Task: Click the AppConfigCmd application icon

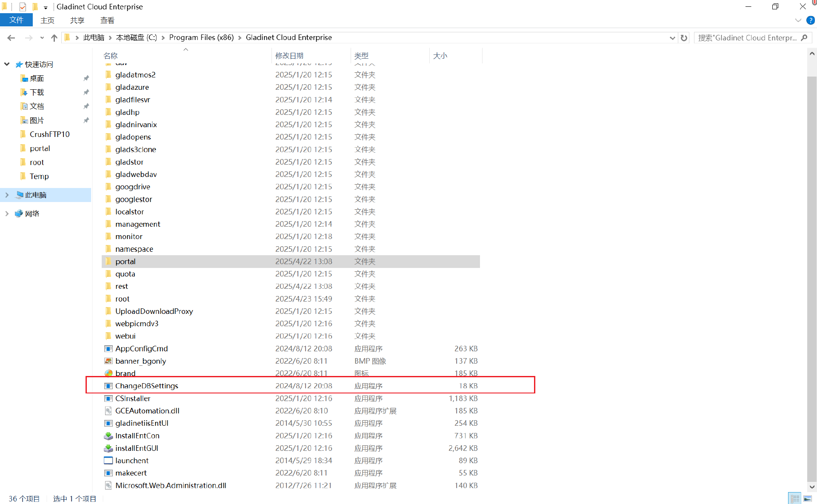Action: click(x=109, y=349)
